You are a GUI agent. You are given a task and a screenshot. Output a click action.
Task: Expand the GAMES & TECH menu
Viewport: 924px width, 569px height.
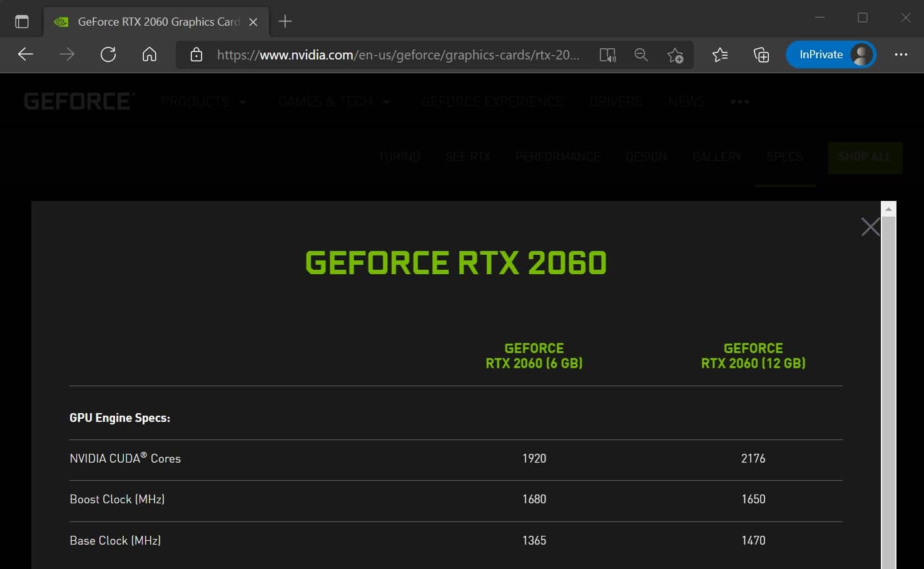(x=334, y=101)
